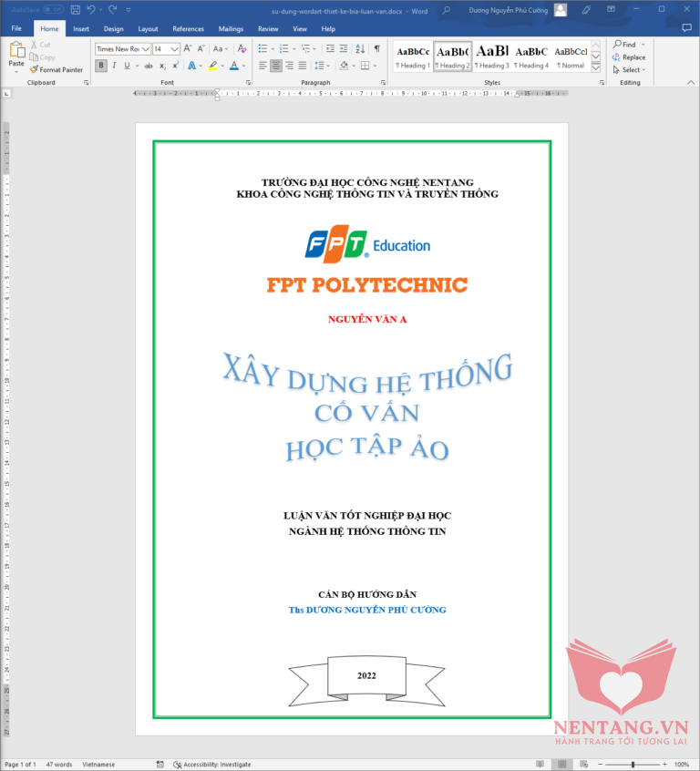This screenshot has width=700, height=771.
Task: Toggle Italic formatting
Action: pos(114,66)
